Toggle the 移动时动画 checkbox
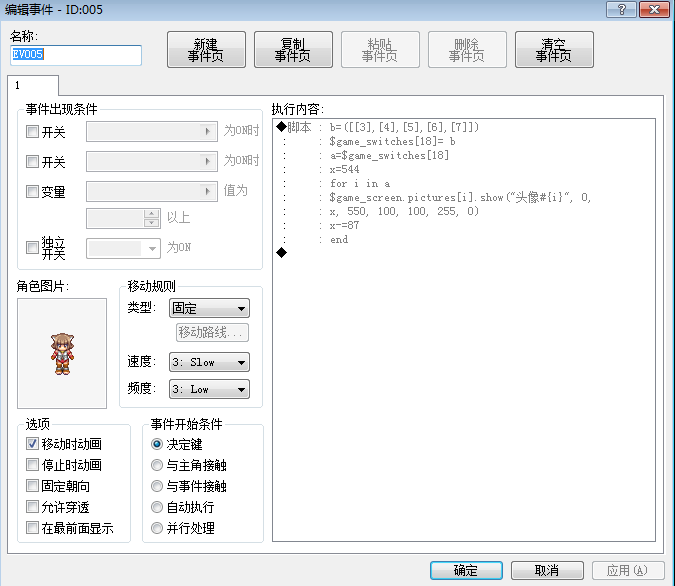675x586 pixels. pos(32,443)
